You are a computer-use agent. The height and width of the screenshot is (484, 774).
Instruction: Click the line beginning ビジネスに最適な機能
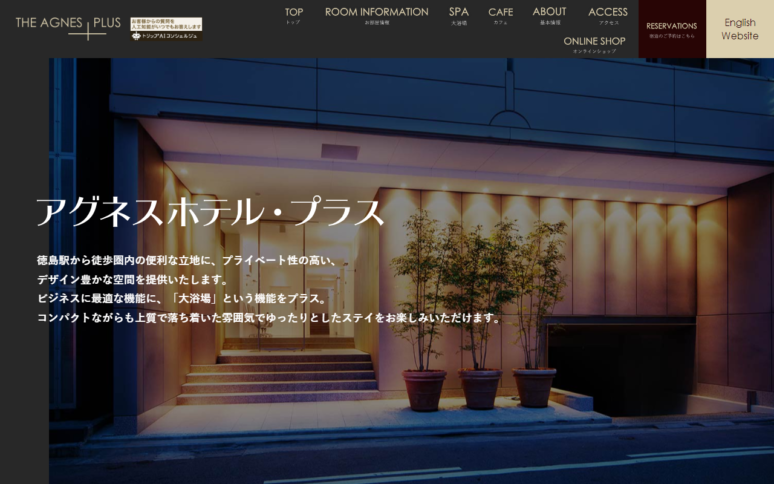(182, 298)
